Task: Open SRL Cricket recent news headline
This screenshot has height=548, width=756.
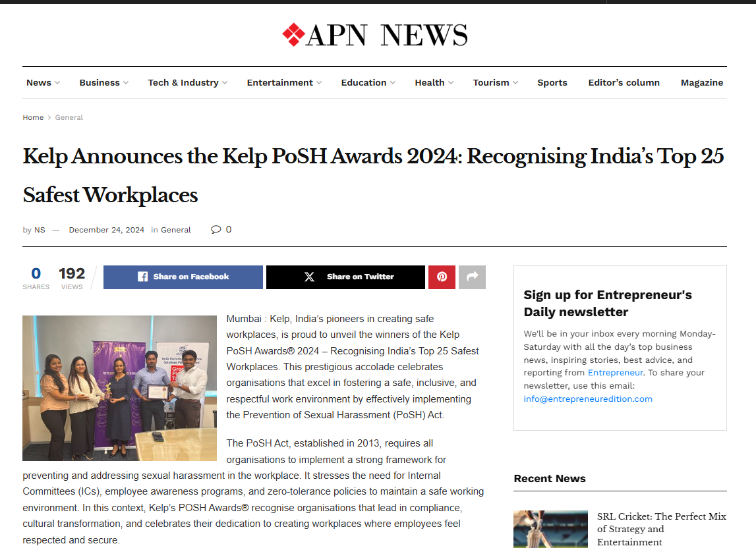Action: point(662,529)
